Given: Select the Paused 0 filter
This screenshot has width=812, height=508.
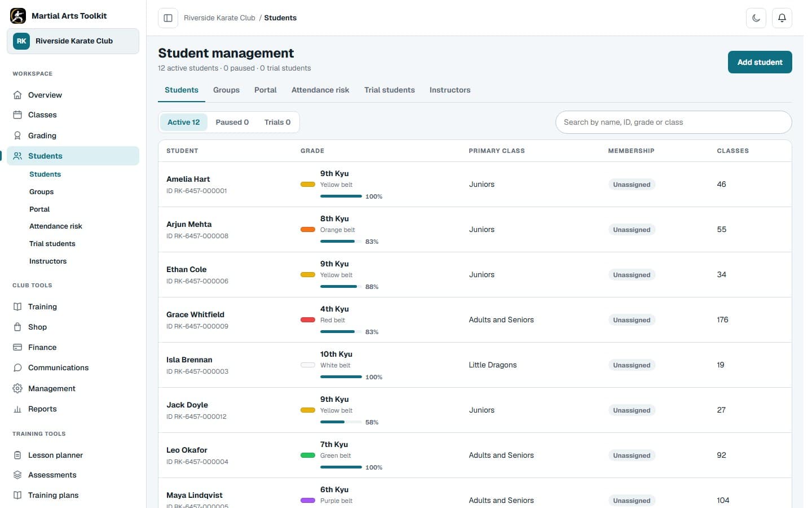Looking at the screenshot, I should 232,122.
